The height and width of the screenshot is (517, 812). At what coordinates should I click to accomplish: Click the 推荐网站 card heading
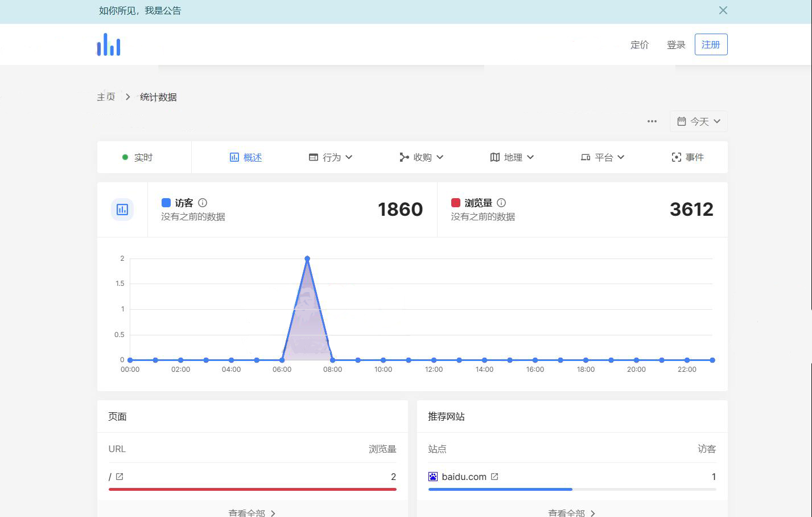(446, 417)
